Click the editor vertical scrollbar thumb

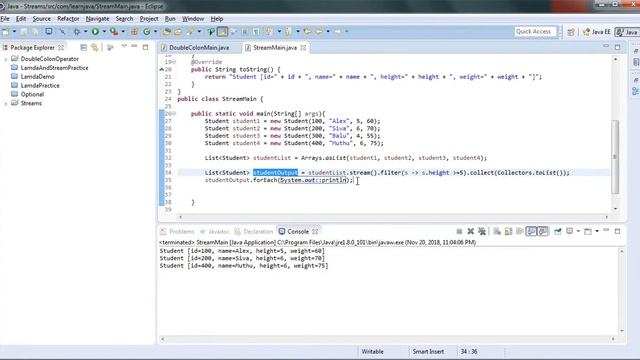615,157
